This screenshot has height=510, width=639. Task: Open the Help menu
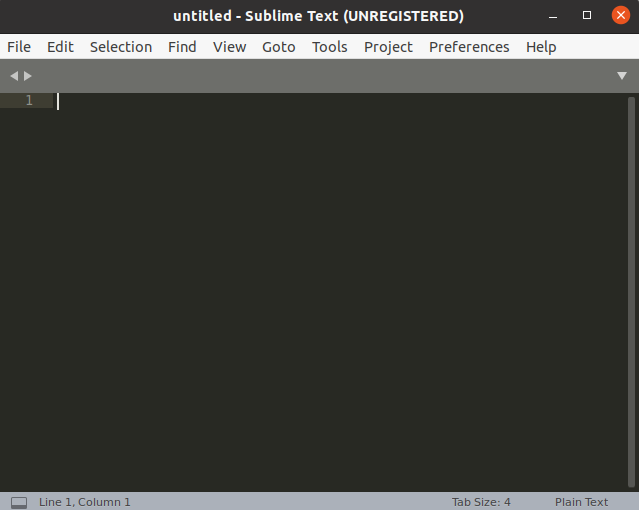541,47
